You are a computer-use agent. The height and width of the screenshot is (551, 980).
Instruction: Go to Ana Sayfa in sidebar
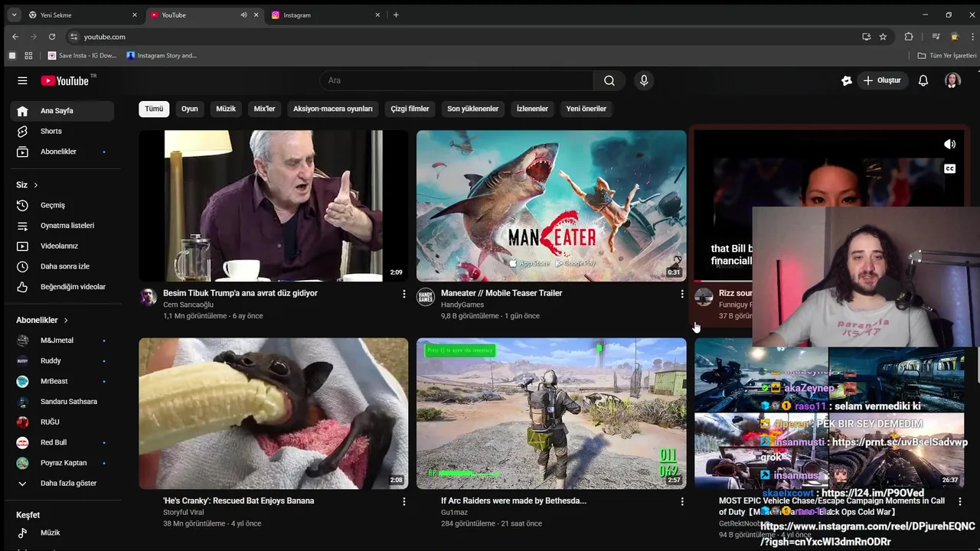point(62,111)
